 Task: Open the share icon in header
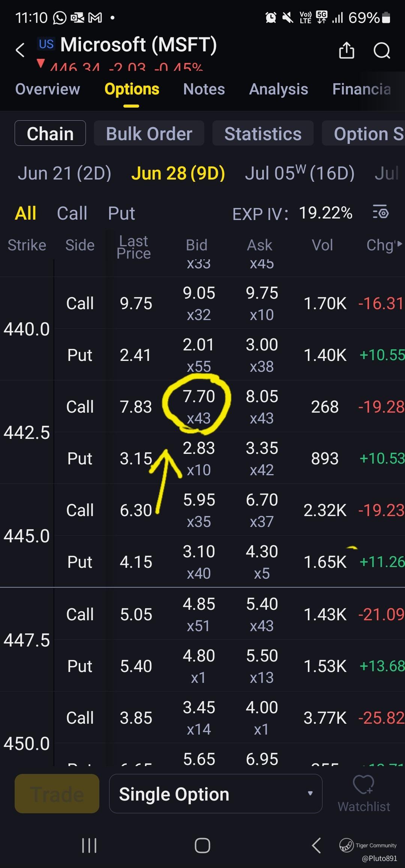pos(346,50)
